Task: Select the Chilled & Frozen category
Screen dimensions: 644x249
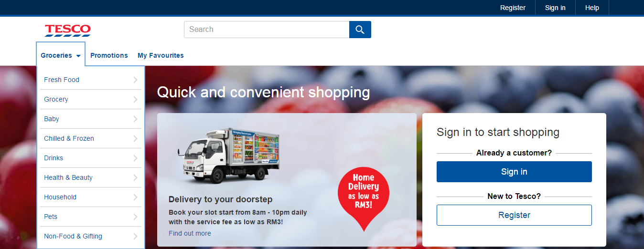Action: click(x=91, y=138)
